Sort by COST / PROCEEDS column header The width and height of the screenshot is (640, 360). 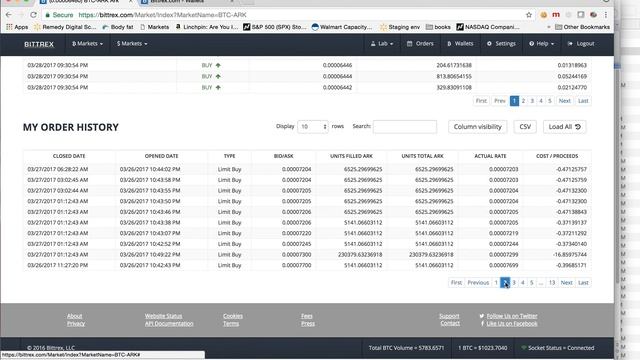(x=557, y=156)
